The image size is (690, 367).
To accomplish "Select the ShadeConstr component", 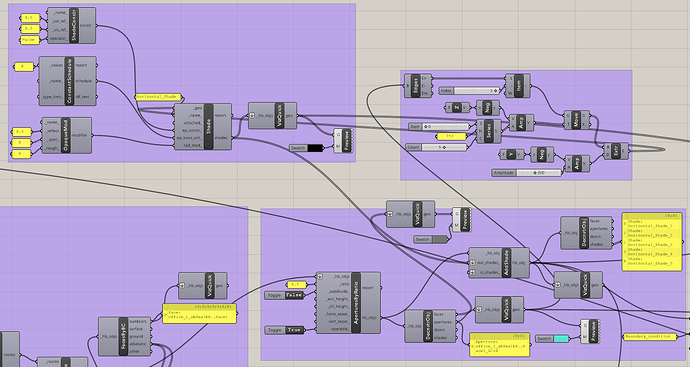I will 73,25.
